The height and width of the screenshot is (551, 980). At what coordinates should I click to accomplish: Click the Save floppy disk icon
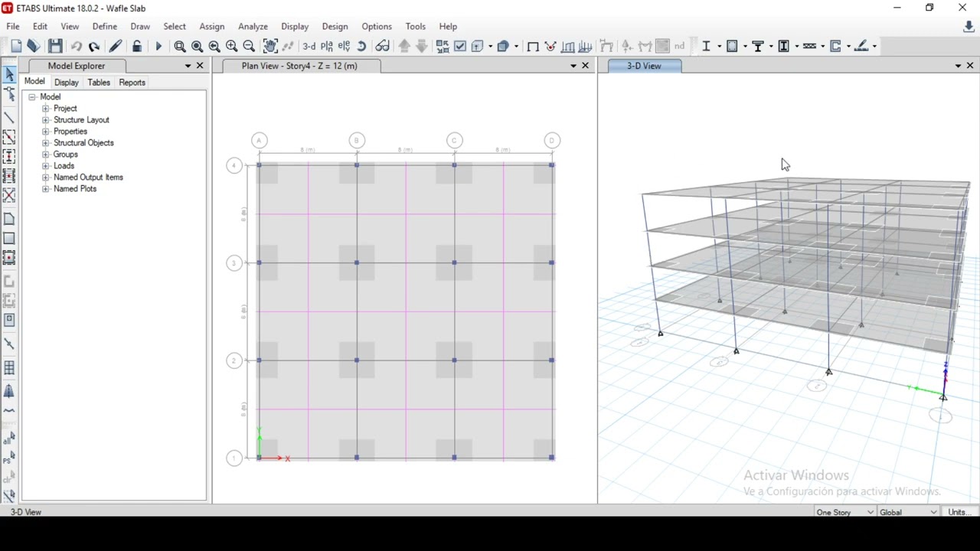55,46
